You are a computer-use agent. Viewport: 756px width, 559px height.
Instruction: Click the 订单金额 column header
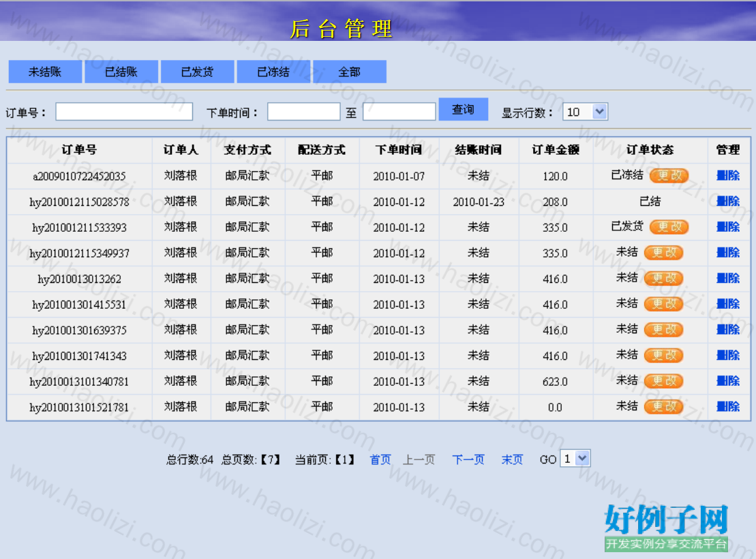point(556,150)
